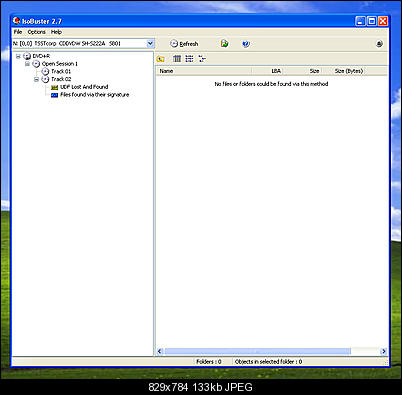Image resolution: width=402 pixels, height=395 pixels.
Task: Click the 'No files or folders' message
Action: click(271, 84)
